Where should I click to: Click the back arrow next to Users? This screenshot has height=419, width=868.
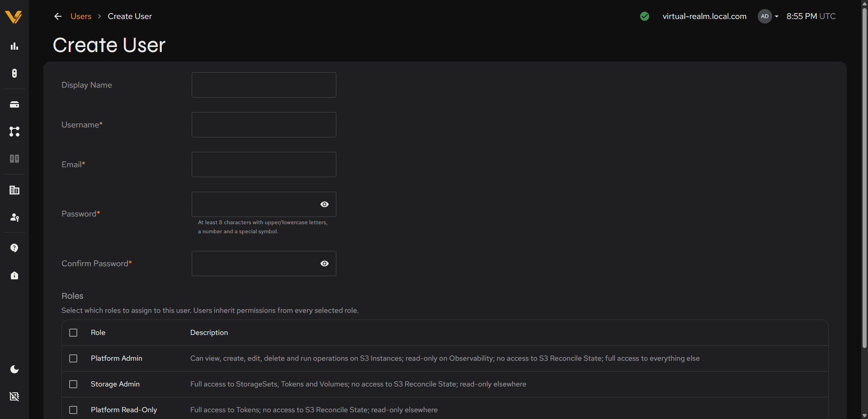(x=58, y=16)
